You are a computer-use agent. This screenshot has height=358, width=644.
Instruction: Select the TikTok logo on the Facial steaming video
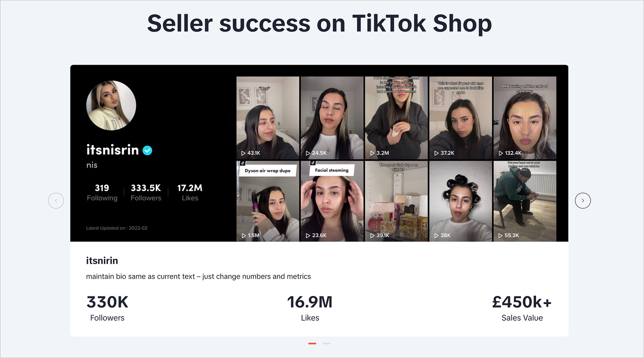click(307, 163)
